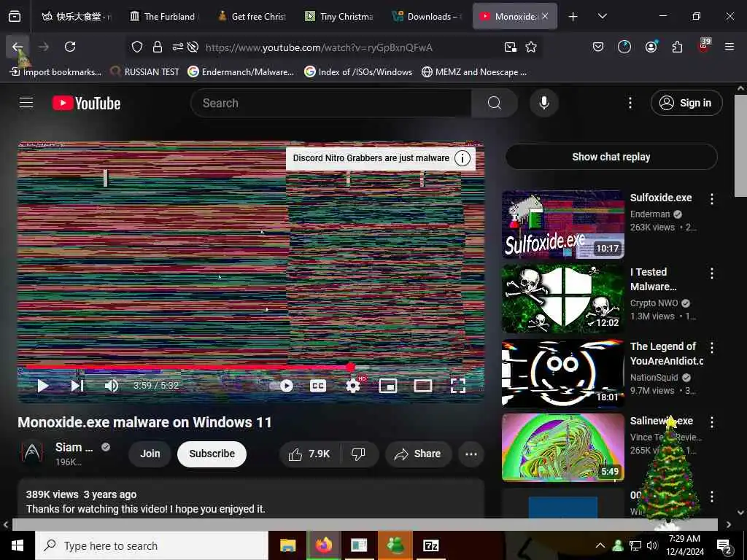Open the Firefox hamburger menu
This screenshot has width=747, height=560.
(729, 47)
